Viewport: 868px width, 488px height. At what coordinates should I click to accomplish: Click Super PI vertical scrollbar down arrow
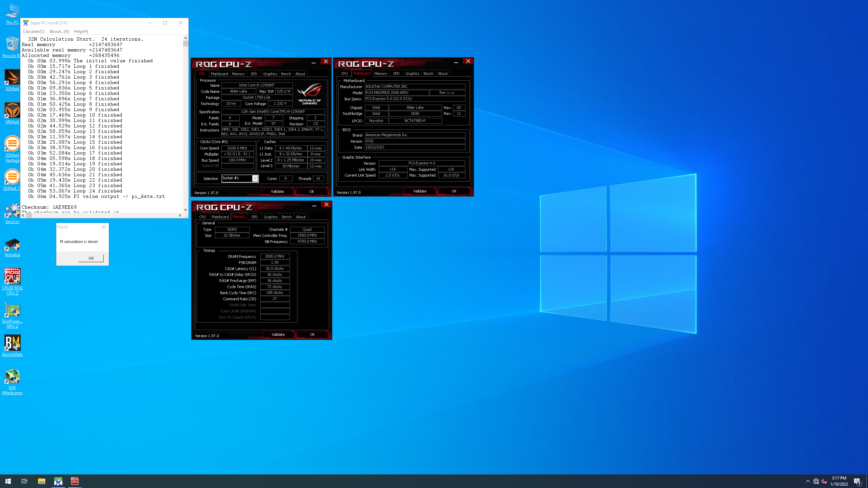[185, 209]
